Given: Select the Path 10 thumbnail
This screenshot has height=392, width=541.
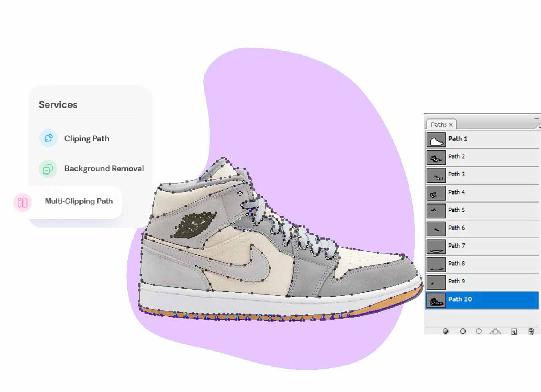Looking at the screenshot, I should point(436,300).
